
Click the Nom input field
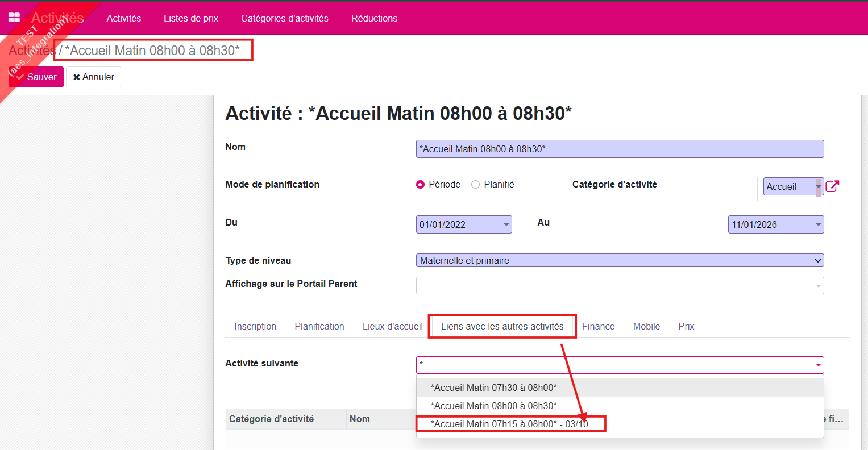tap(620, 149)
